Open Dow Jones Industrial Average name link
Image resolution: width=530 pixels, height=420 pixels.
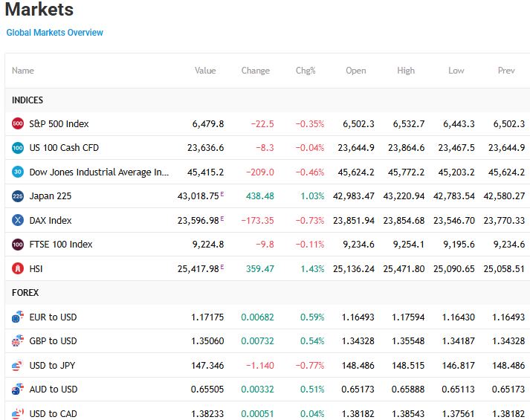(99, 172)
